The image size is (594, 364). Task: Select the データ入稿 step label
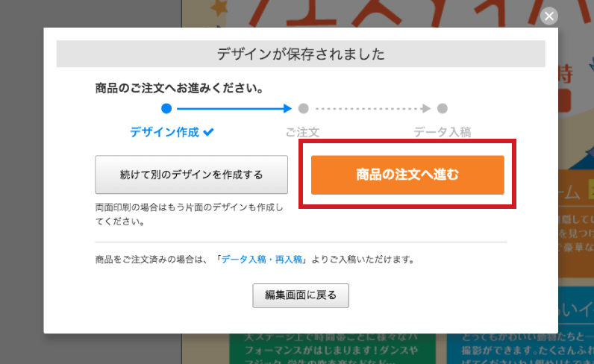[443, 132]
